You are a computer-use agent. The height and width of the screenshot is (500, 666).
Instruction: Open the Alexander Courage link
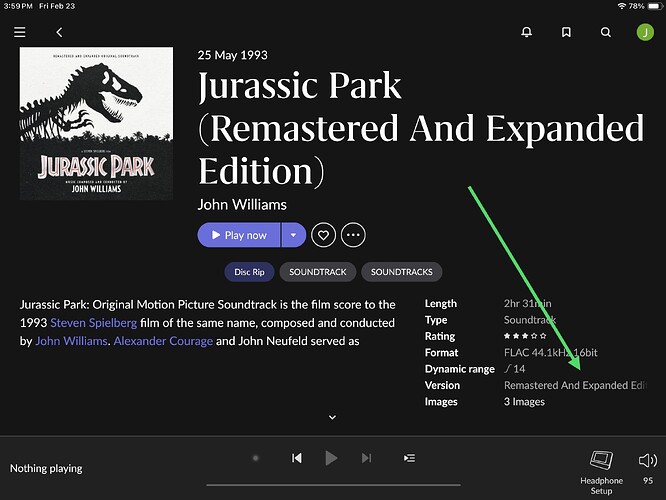coord(162,341)
